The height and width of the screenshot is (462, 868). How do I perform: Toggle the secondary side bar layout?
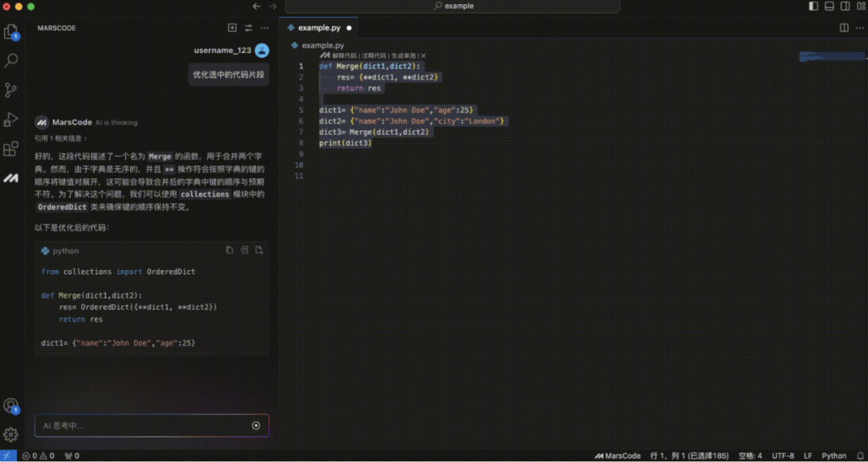(845, 6)
